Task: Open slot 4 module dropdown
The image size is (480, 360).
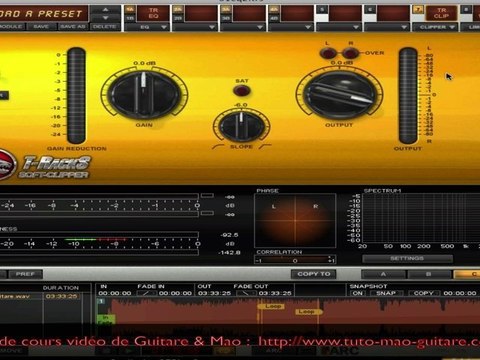Action: pos(290,27)
